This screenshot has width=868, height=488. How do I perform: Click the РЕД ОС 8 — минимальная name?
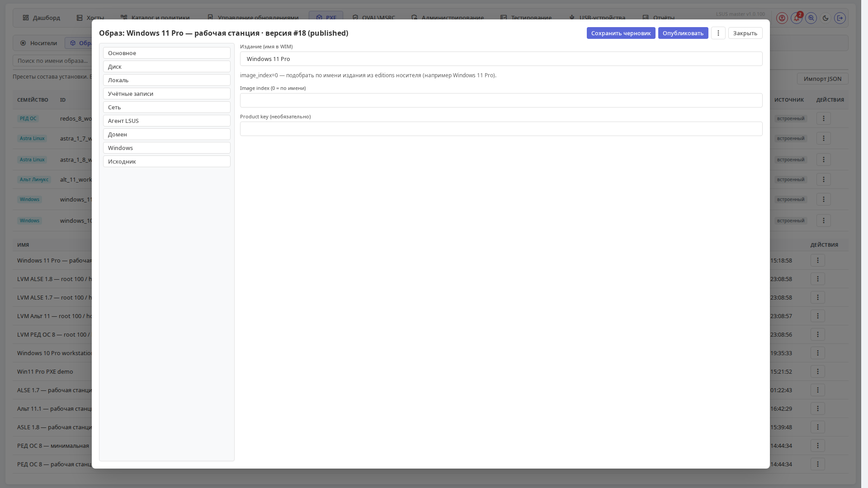(53, 446)
